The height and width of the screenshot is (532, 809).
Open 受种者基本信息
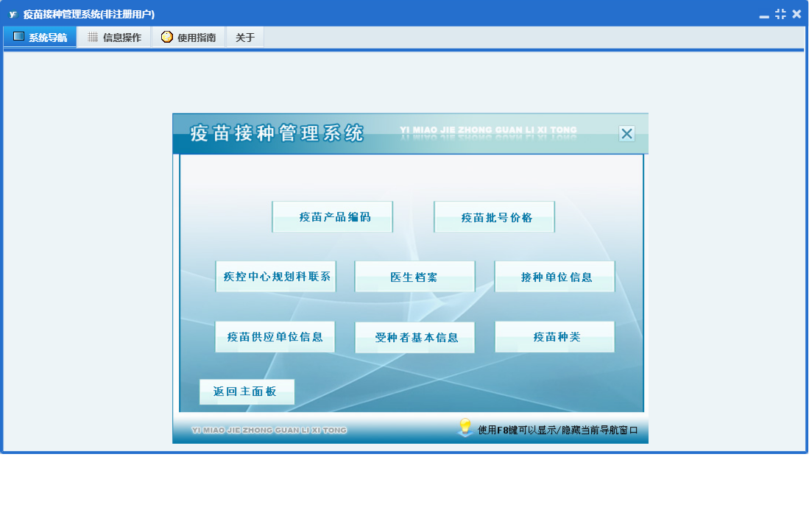click(415, 338)
